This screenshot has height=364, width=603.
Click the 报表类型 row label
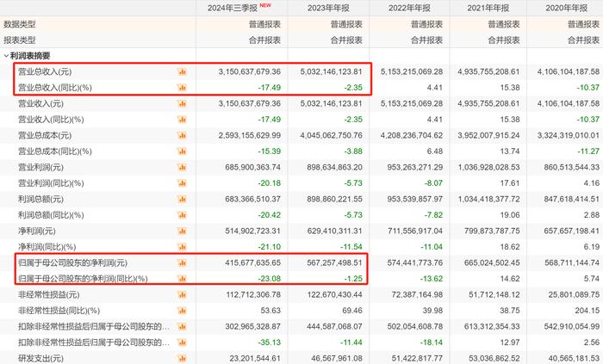(x=20, y=40)
